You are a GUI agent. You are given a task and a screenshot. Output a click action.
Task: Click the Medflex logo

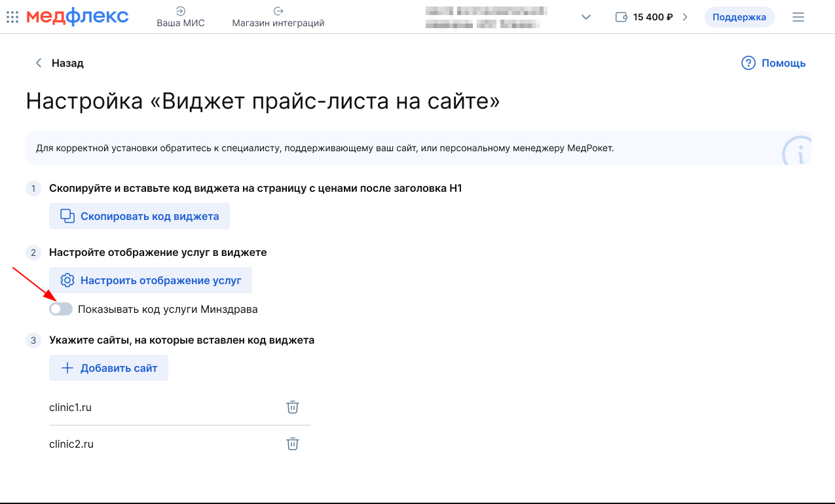coord(77,17)
